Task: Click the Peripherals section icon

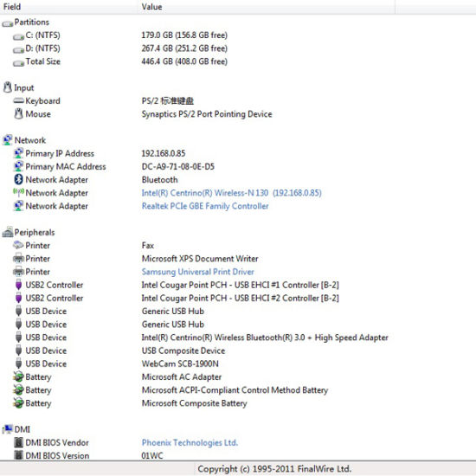Action: pyautogui.click(x=8, y=232)
